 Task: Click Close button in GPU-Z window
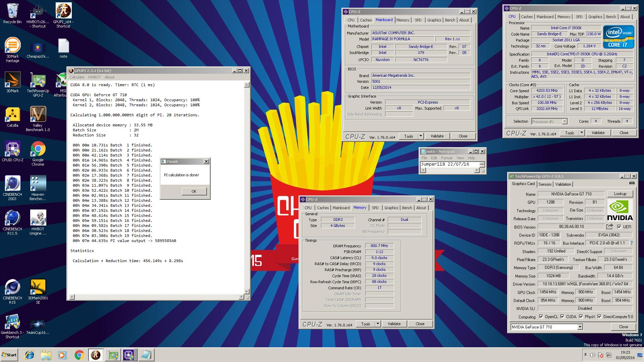pyautogui.click(x=623, y=327)
